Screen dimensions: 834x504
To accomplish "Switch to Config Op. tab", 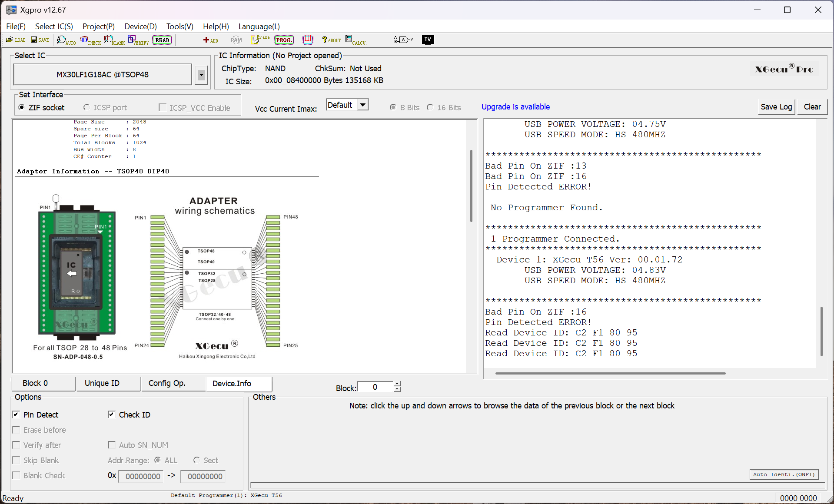I will click(173, 383).
